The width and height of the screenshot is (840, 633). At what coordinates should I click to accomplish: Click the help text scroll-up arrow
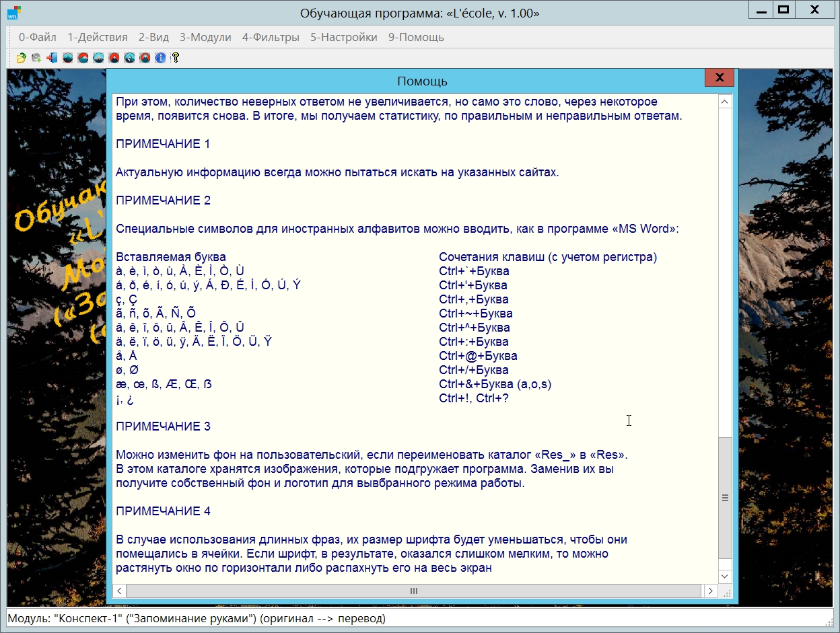(725, 102)
